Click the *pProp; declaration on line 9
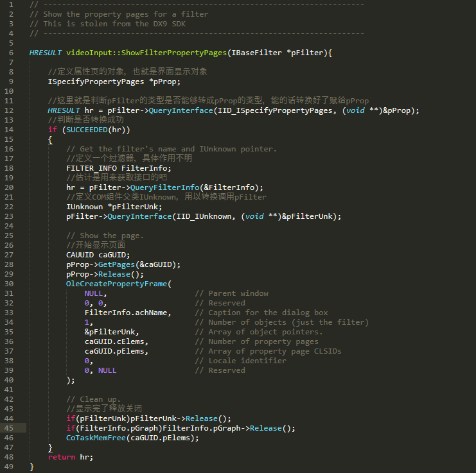Viewport: 476px width, 473px height. click(x=165, y=82)
